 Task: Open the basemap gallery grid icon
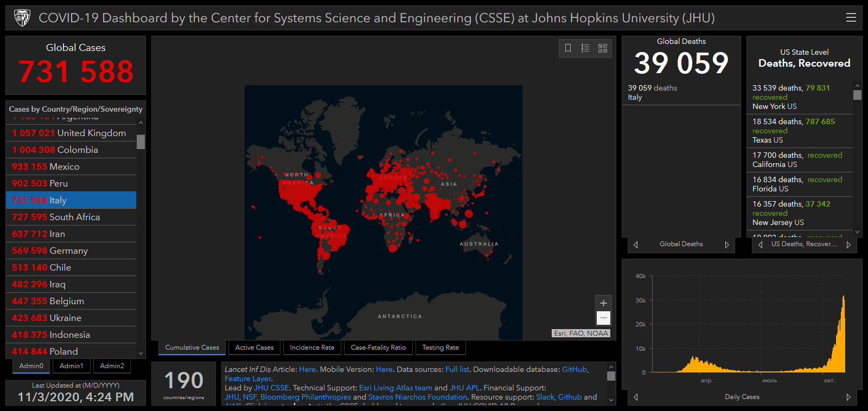coord(603,48)
